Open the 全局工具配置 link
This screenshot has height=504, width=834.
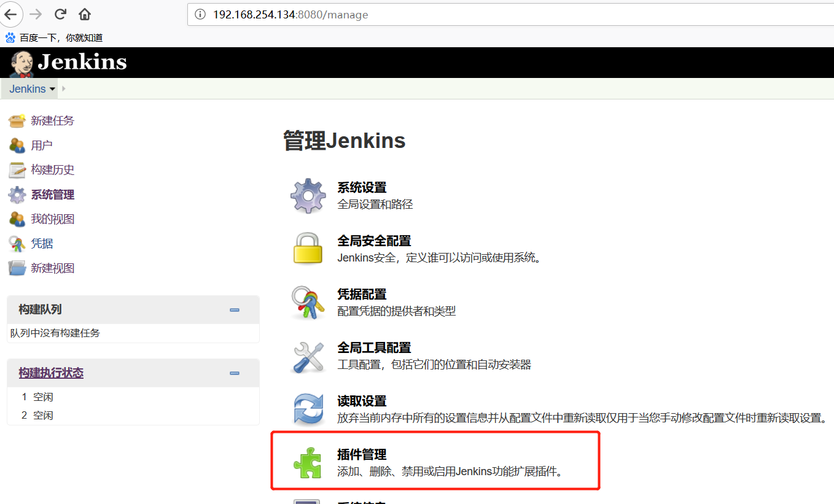(x=374, y=348)
